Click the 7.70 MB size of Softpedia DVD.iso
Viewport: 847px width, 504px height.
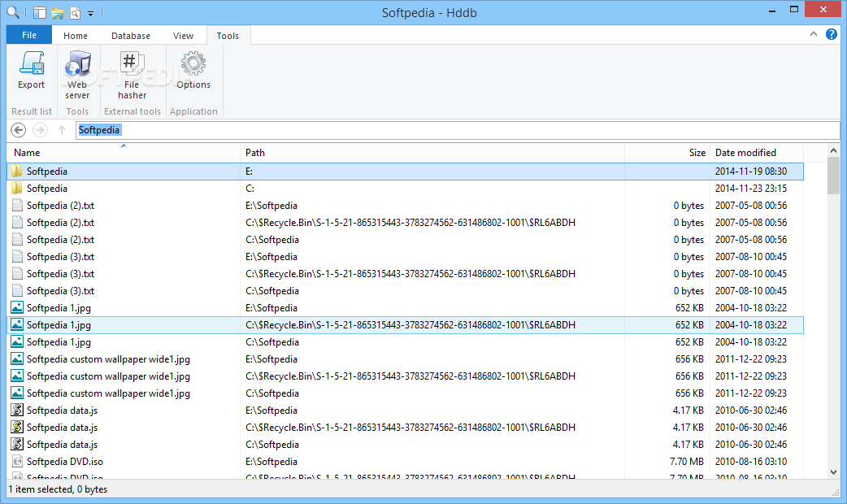pos(687,462)
